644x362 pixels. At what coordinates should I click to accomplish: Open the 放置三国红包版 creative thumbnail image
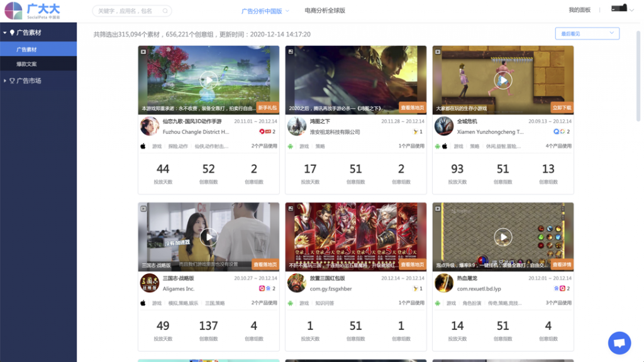[x=356, y=237]
